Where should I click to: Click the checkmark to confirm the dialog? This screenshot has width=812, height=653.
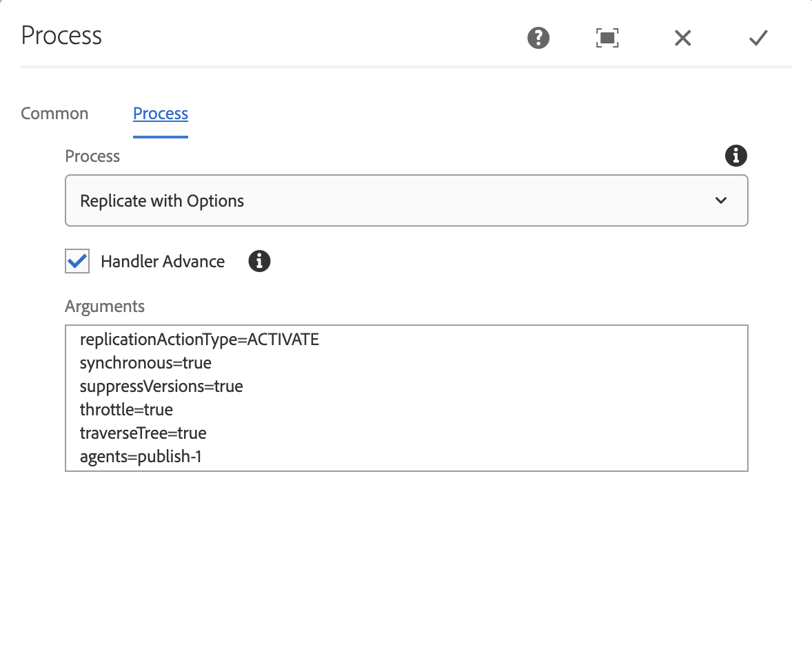tap(758, 38)
